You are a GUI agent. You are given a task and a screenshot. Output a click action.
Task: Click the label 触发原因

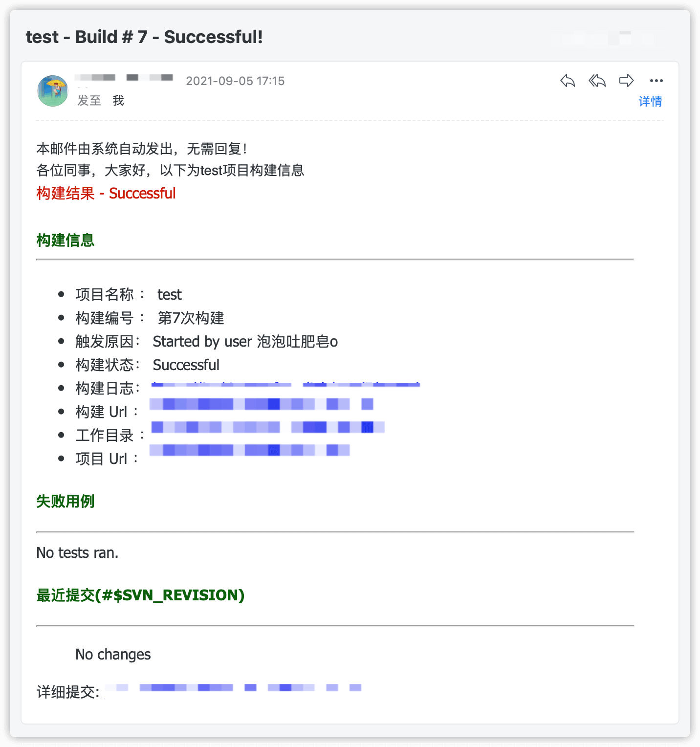click(x=105, y=342)
